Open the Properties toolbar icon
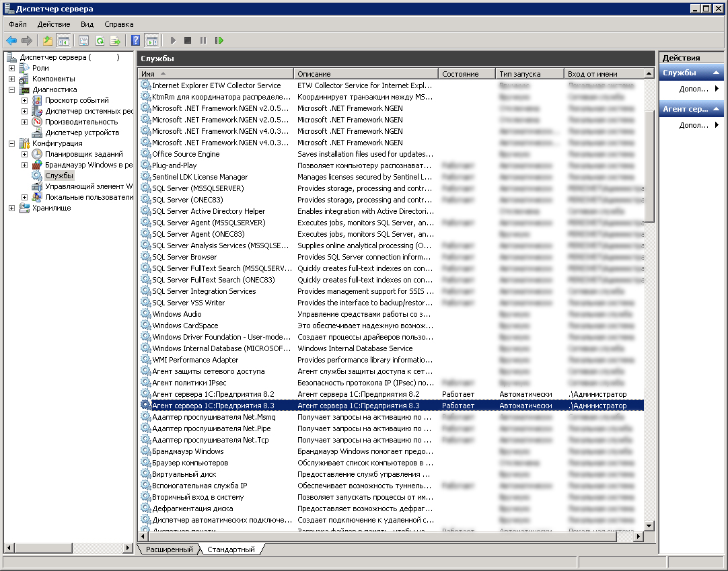 (x=83, y=41)
